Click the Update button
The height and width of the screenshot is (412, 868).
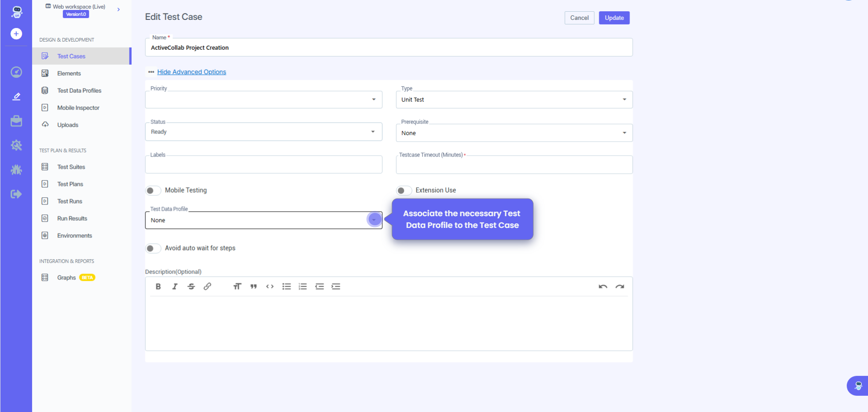point(614,18)
